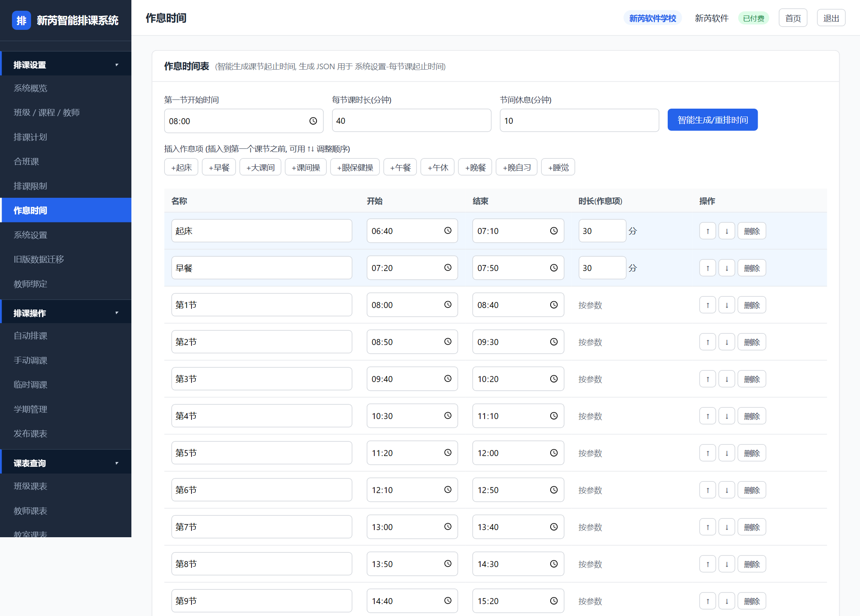Open 班级课表 sidebar item
Screen dimensions: 860x616
click(x=66, y=486)
